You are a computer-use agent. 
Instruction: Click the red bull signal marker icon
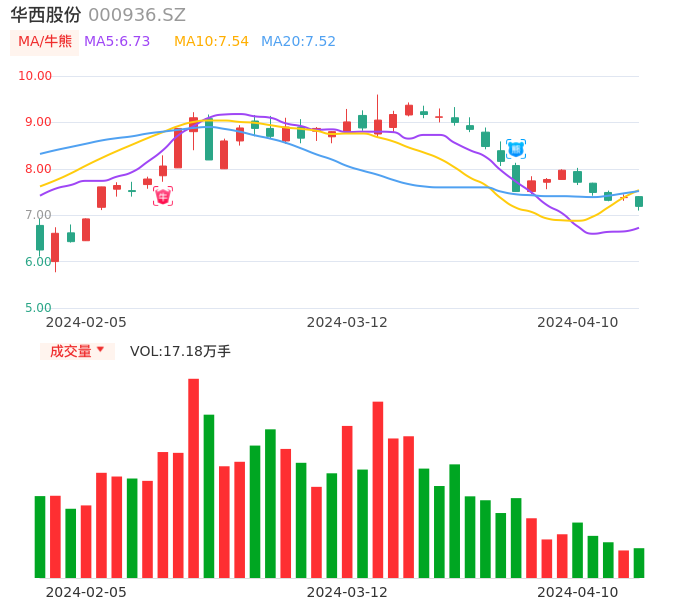(x=163, y=196)
